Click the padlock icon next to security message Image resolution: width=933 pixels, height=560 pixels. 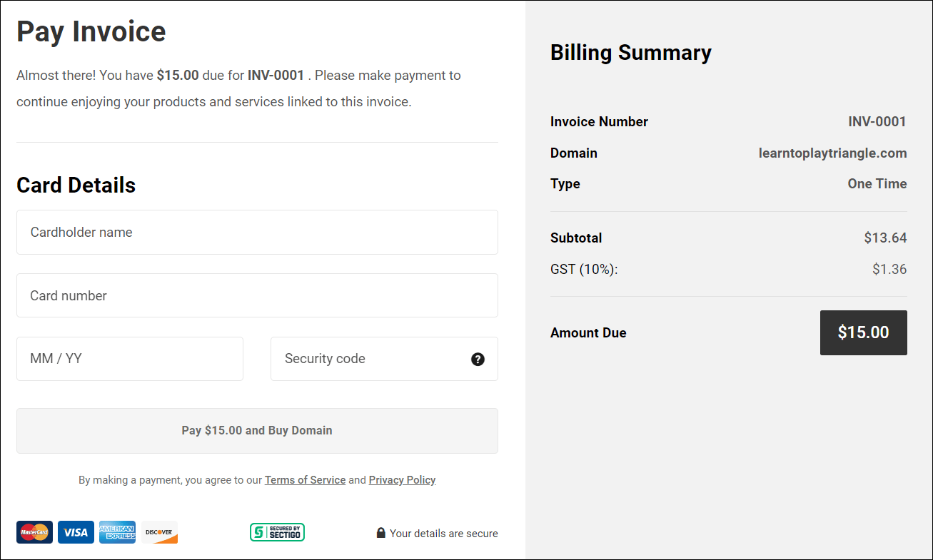coord(380,532)
